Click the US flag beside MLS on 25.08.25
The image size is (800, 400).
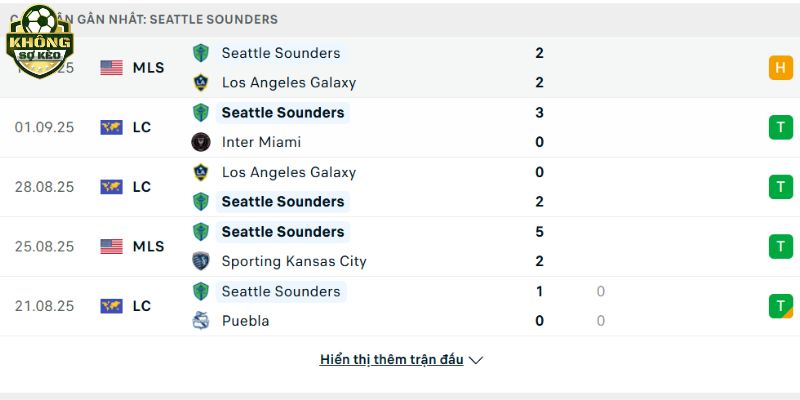coord(111,246)
